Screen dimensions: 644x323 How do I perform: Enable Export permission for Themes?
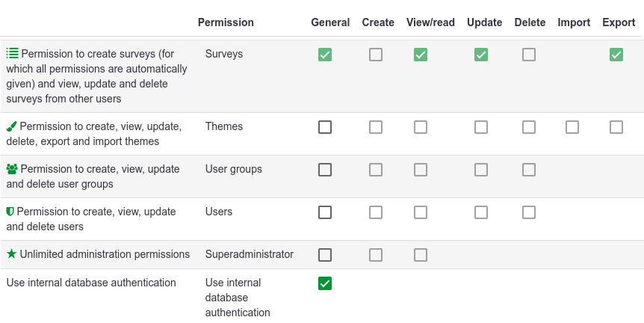(616, 127)
